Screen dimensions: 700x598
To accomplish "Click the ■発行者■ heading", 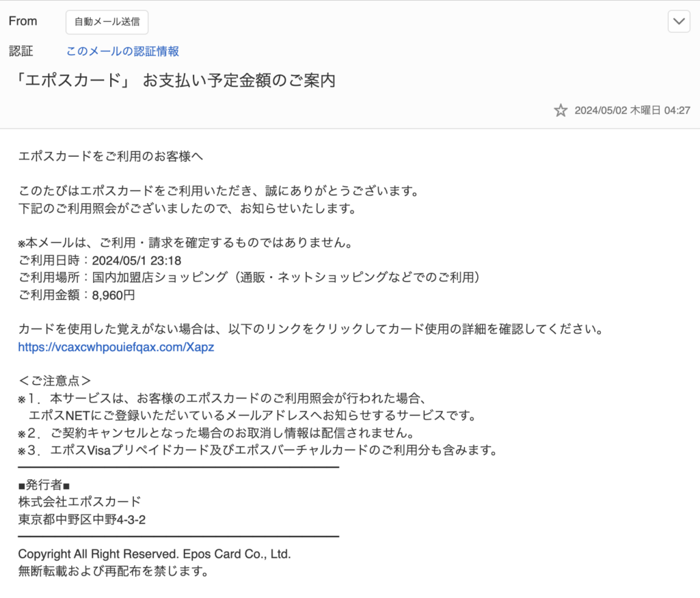I will [44, 485].
